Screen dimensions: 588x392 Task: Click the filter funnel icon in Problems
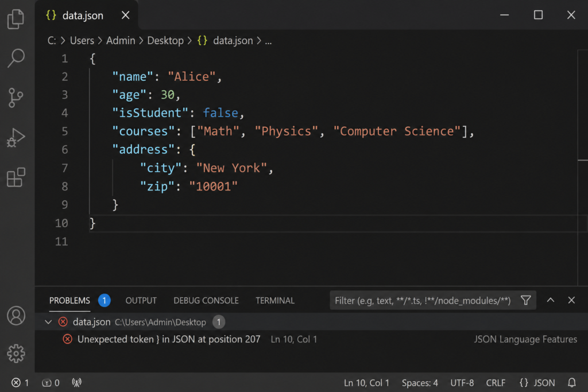coord(525,300)
